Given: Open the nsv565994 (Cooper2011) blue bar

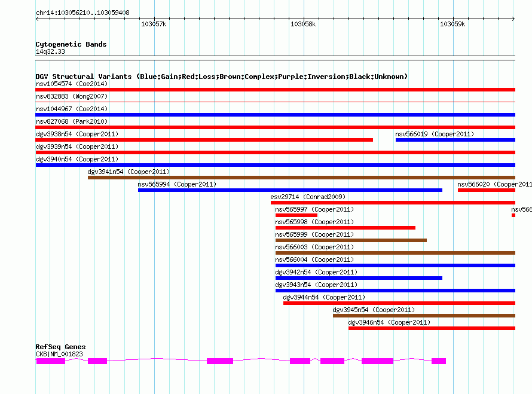Looking at the screenshot, I should [x=290, y=190].
